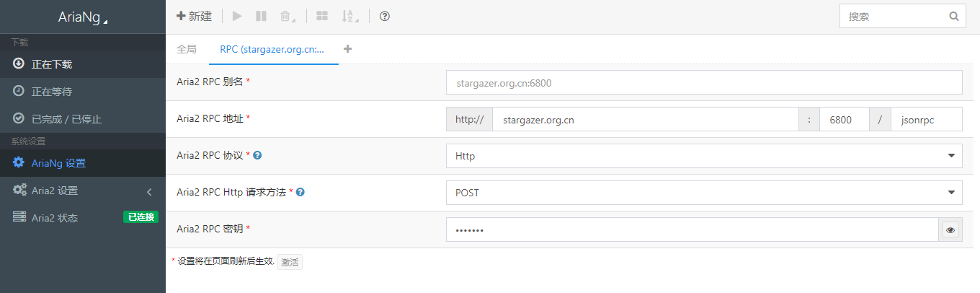
Task: Click the pause toolbar icon
Action: pos(262,16)
